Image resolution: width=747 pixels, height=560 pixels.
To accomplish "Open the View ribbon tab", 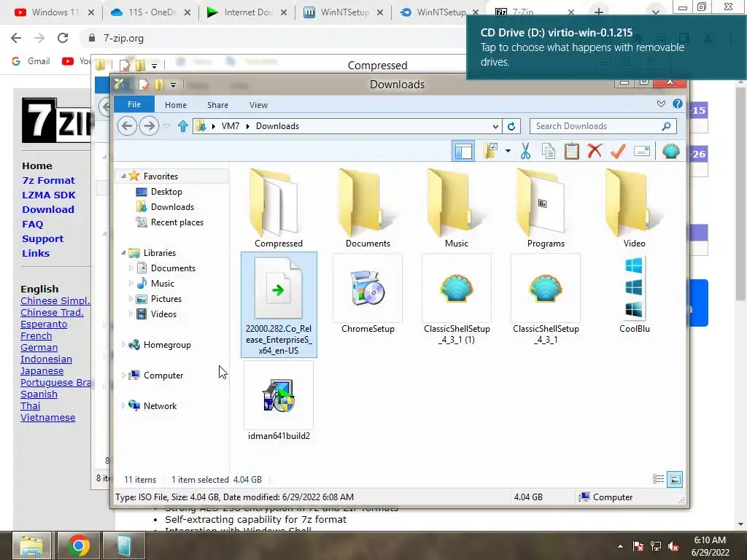I will coord(259,105).
